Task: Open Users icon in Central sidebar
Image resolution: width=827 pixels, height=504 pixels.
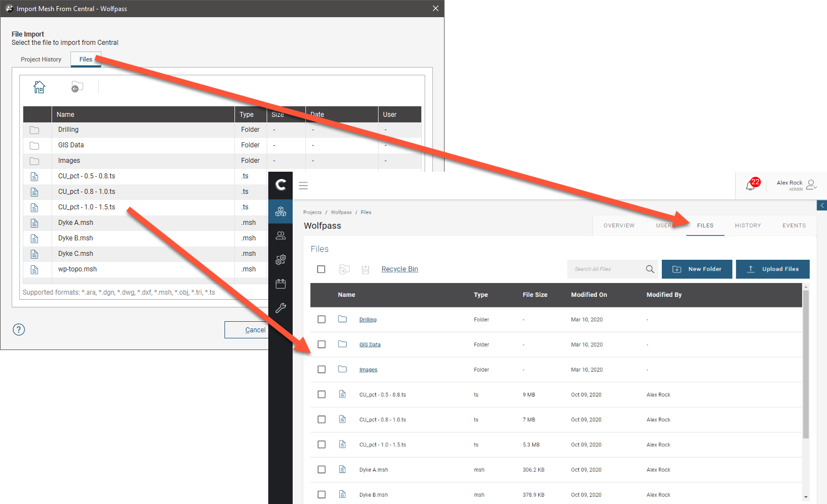Action: (281, 235)
